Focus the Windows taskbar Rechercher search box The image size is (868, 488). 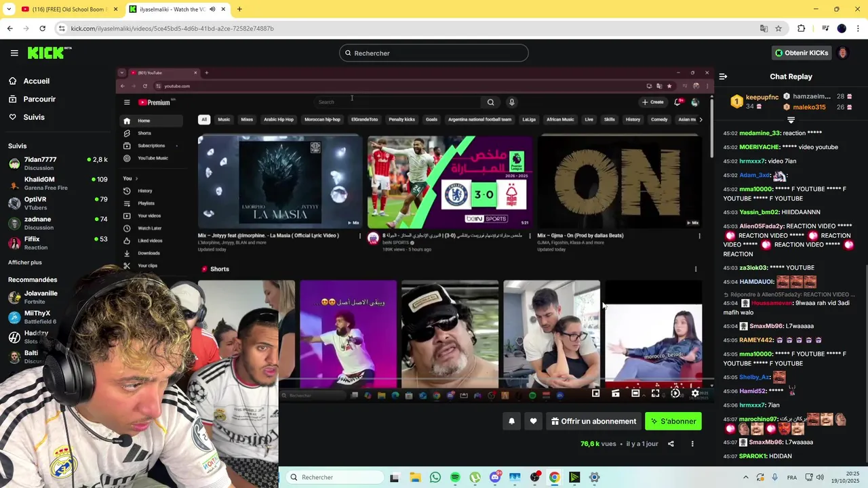[x=334, y=477]
